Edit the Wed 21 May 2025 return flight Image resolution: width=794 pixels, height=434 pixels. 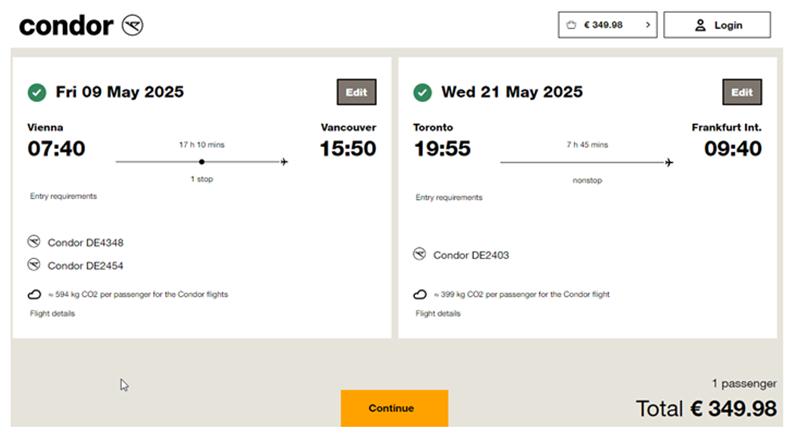tap(742, 92)
